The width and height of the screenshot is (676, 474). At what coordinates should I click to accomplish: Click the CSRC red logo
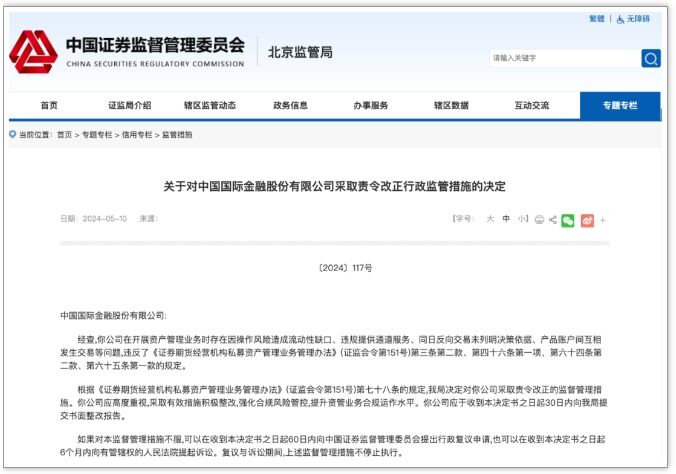33,52
